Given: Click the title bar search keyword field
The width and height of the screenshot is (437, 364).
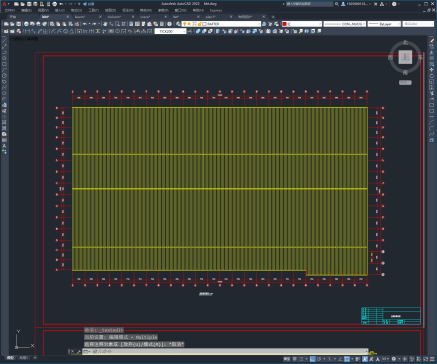Looking at the screenshot, I should [x=309, y=4].
